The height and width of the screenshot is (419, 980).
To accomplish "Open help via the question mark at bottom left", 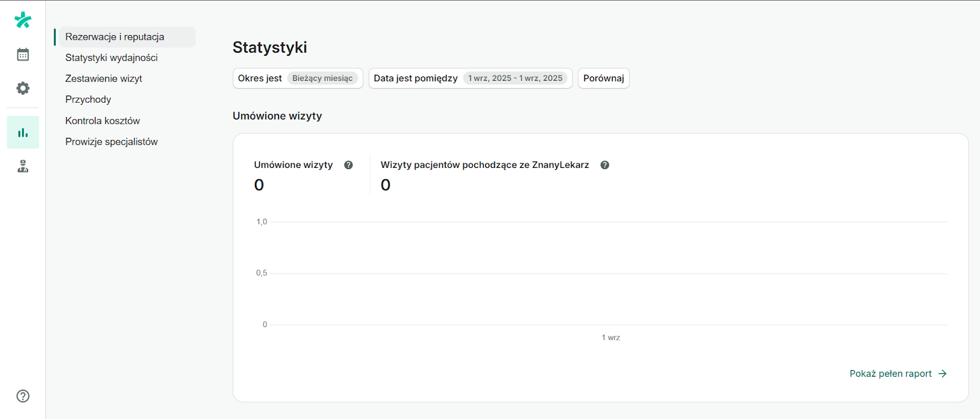I will [x=23, y=396].
